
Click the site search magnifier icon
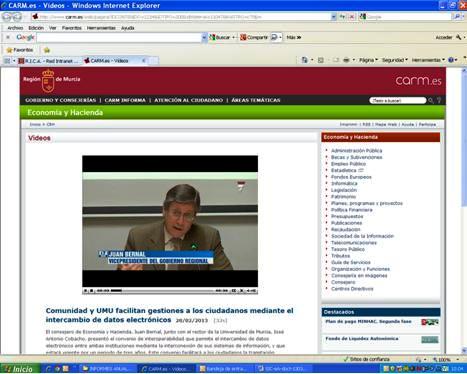431,100
